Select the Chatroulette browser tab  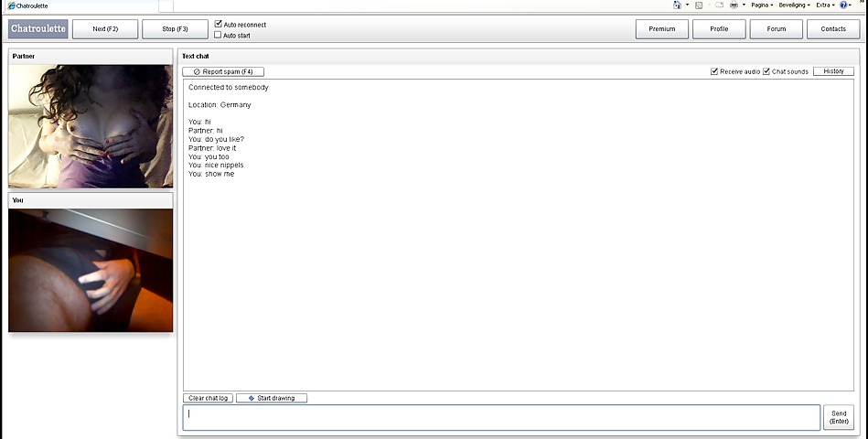(x=83, y=5)
